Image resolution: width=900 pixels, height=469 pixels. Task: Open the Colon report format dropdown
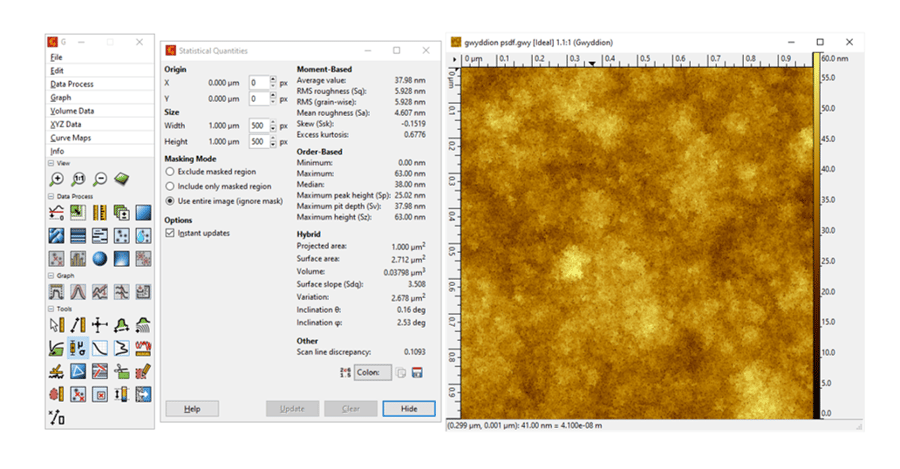click(x=373, y=373)
